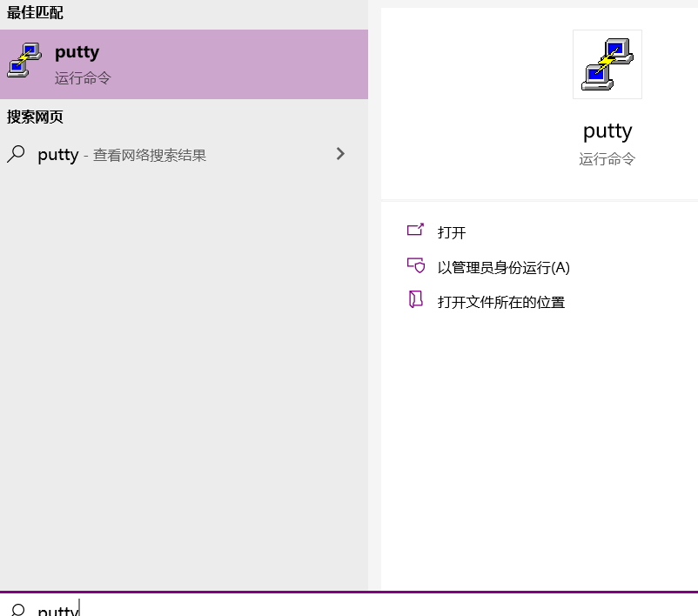The height and width of the screenshot is (616, 698).
Task: Choose 打开文件所在的位置 option
Action: point(501,303)
